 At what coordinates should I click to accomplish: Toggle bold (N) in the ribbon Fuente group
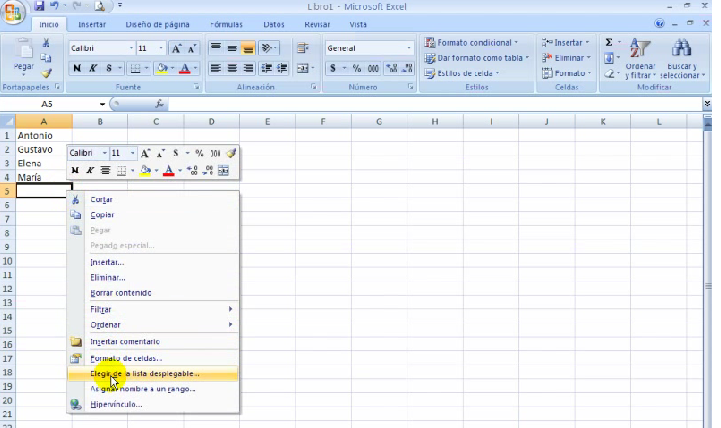point(77,68)
